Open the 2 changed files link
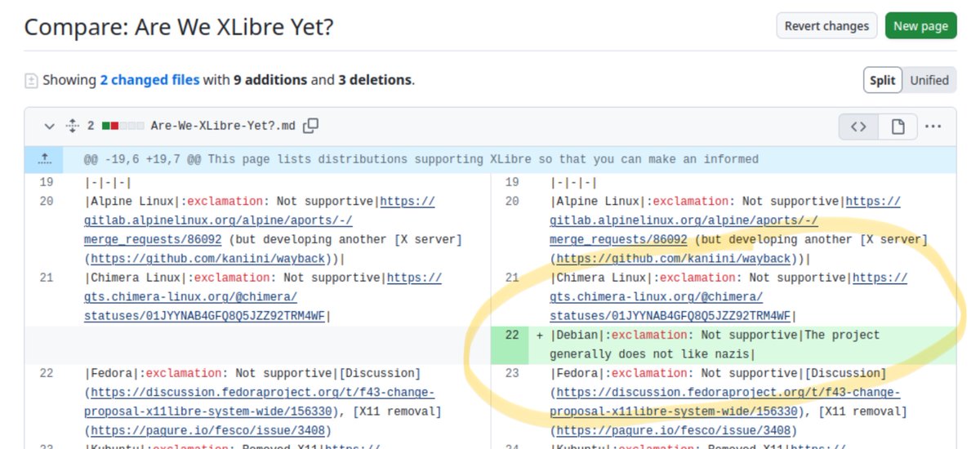 [x=149, y=80]
